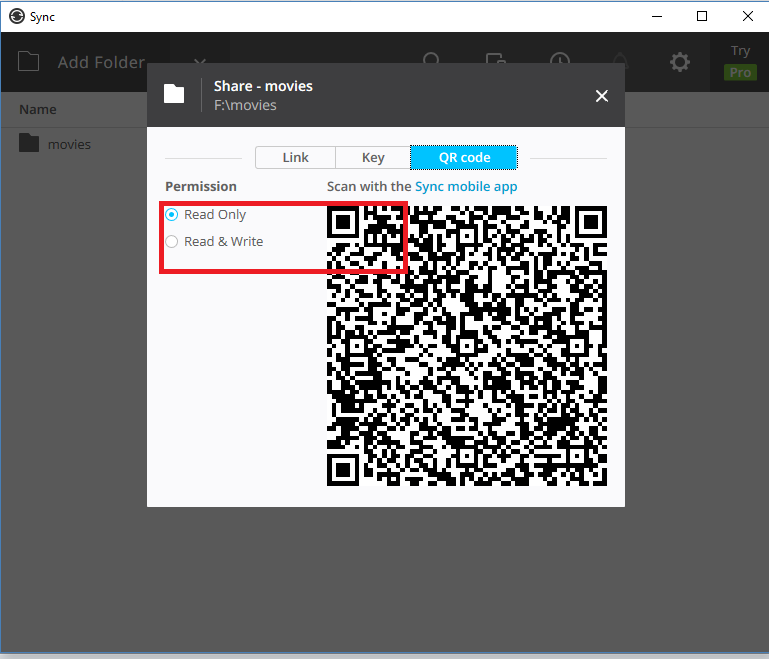Open the Add Folder dropdown arrow

pyautogui.click(x=200, y=61)
